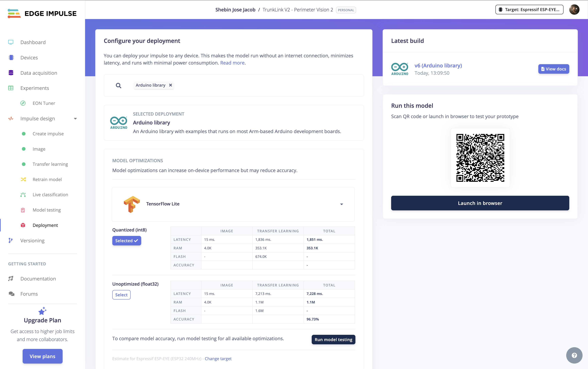Select the Devices sidebar icon

(11, 57)
